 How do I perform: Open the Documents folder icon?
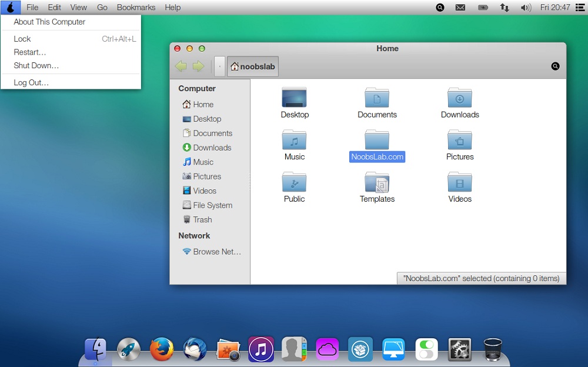[377, 98]
